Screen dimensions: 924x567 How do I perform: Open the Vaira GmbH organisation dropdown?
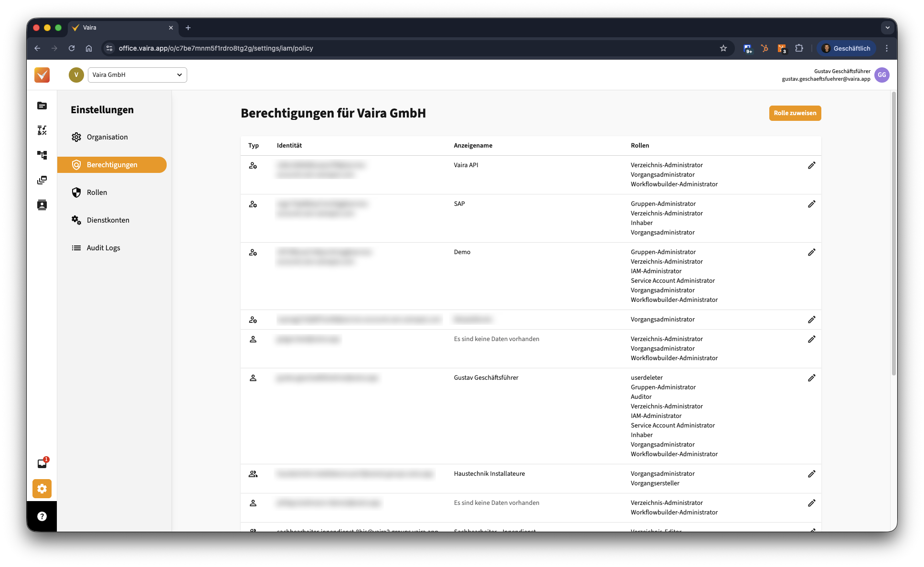tap(137, 75)
